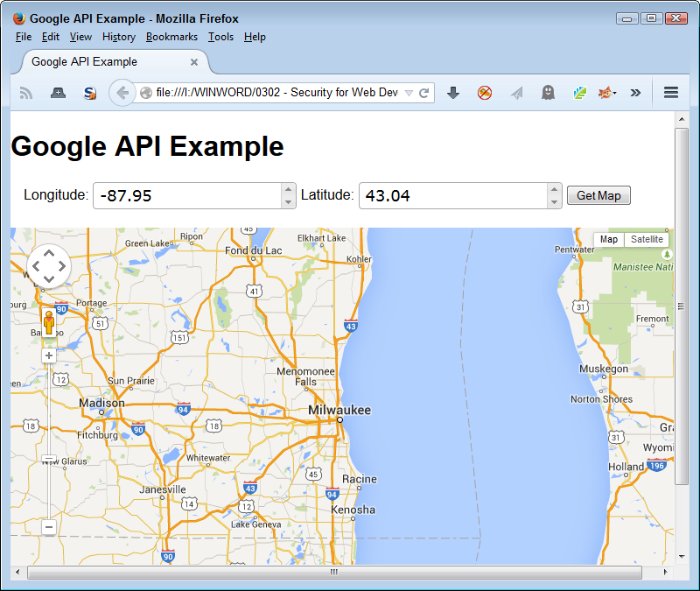The width and height of the screenshot is (700, 591).
Task: Open Ghostery tracker blocker icon
Action: coord(548,92)
